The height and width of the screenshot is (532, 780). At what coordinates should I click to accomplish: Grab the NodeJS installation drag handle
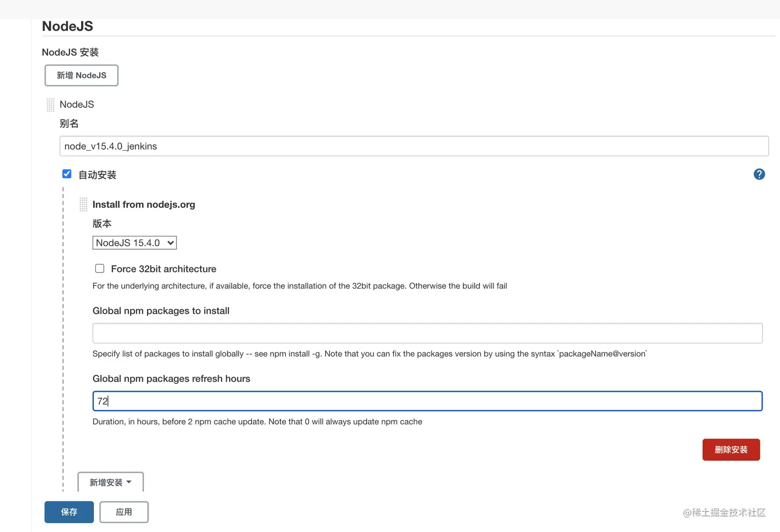(51, 105)
